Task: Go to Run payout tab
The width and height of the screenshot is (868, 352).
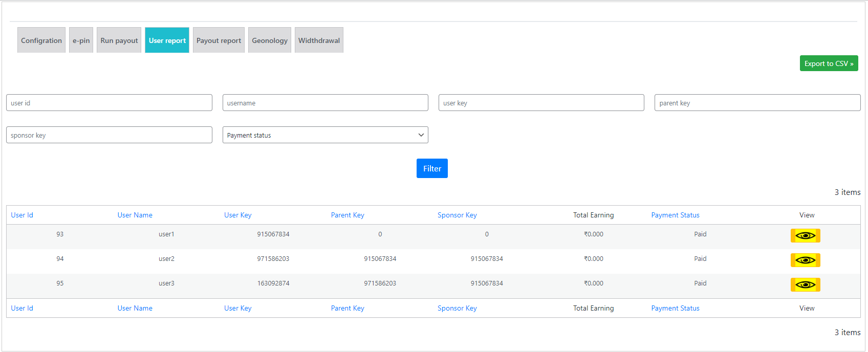Action: (x=119, y=40)
